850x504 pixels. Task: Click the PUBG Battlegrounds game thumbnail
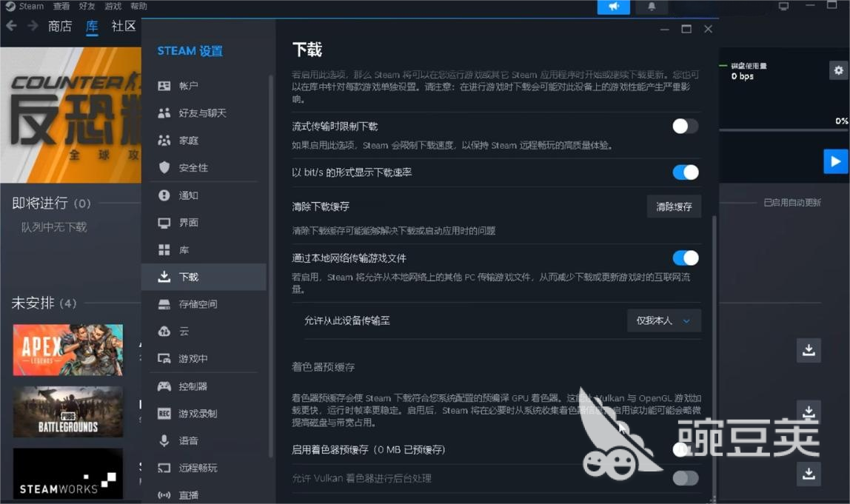coord(68,411)
